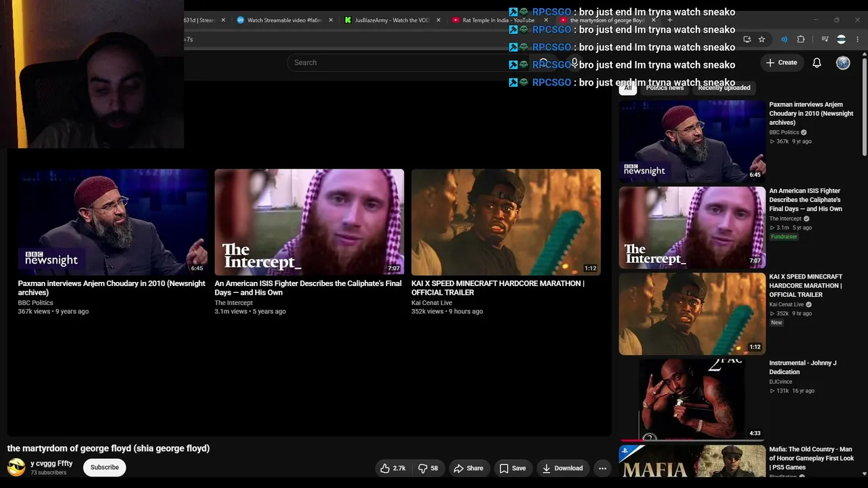The image size is (868, 488).
Task: Subscribe to y cvggg Fffty channel
Action: click(x=104, y=467)
